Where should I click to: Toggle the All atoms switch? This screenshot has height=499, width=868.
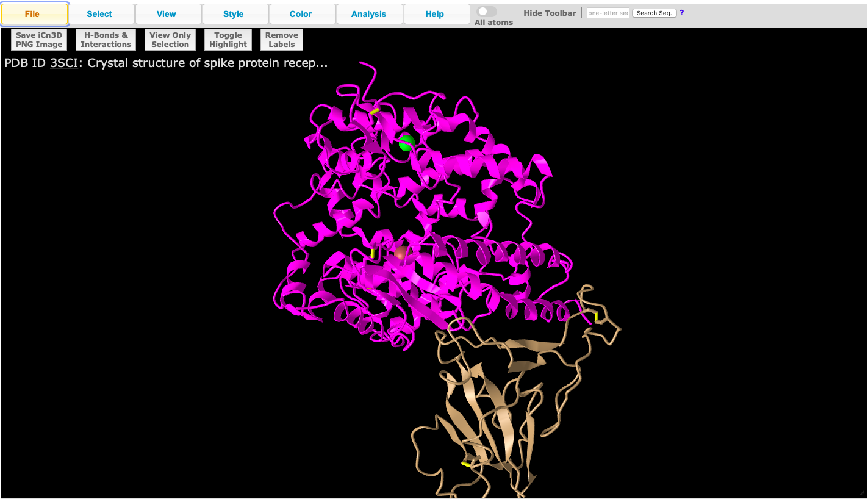tap(486, 12)
